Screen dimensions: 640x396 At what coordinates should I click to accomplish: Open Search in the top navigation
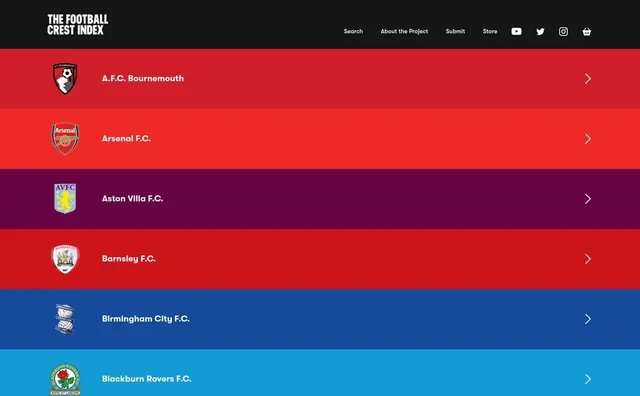[x=353, y=31]
